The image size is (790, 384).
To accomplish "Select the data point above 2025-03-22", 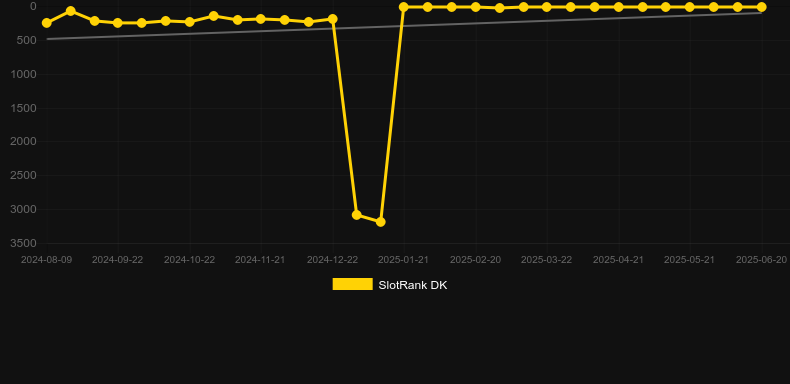I will point(547,7).
